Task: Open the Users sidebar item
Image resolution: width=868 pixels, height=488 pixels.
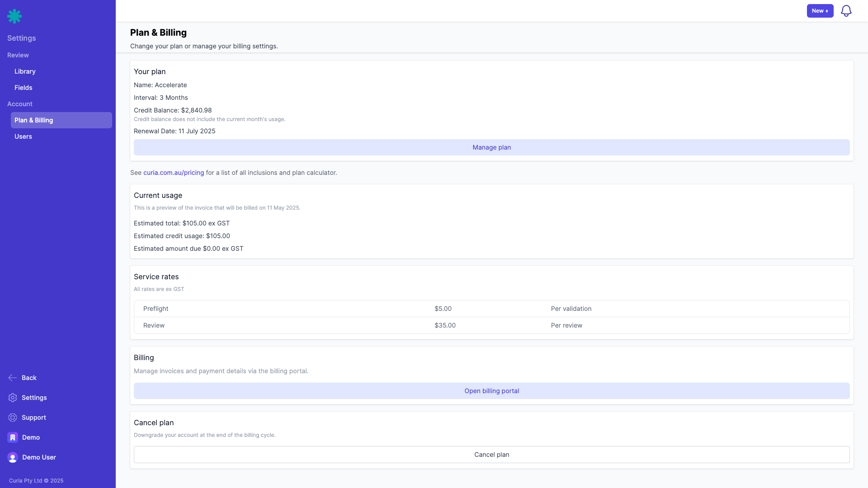Action: pyautogui.click(x=23, y=136)
